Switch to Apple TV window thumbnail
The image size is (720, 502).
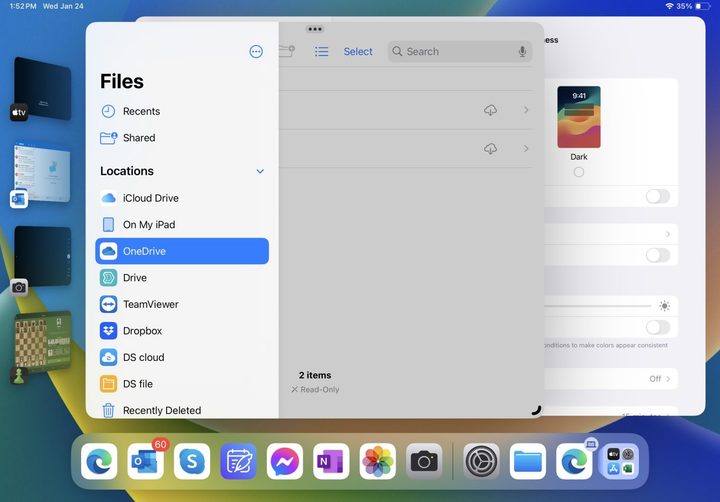pos(43,88)
